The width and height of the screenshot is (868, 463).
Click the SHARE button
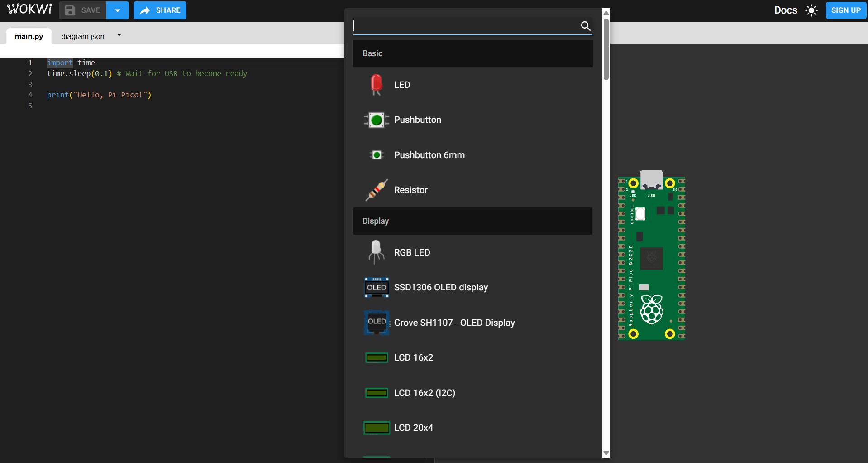click(159, 10)
